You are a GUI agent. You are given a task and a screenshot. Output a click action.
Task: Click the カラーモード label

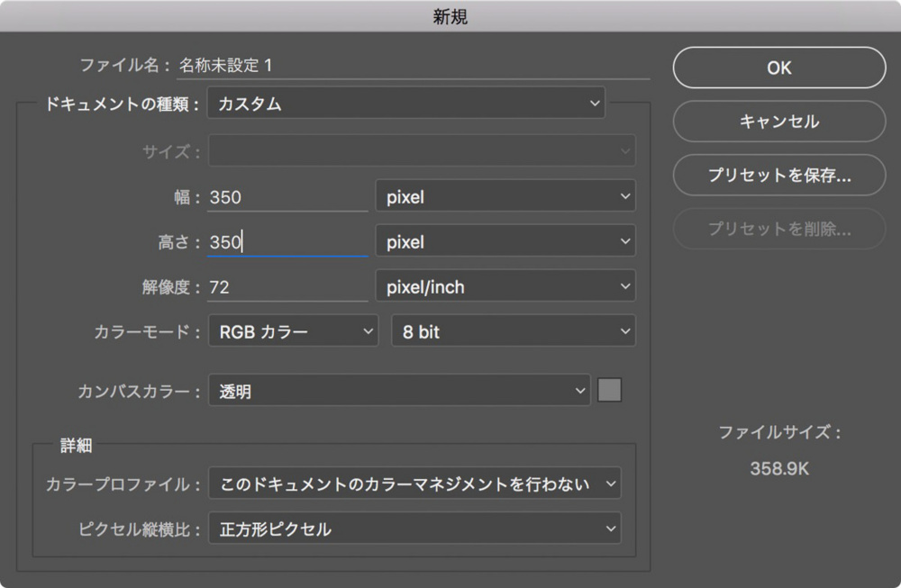[147, 331]
